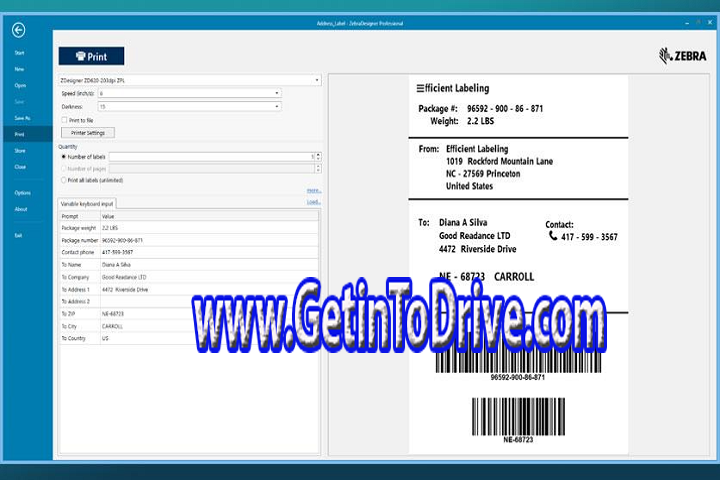The width and height of the screenshot is (720, 480).
Task: Open Store in the sidebar
Action: click(20, 151)
